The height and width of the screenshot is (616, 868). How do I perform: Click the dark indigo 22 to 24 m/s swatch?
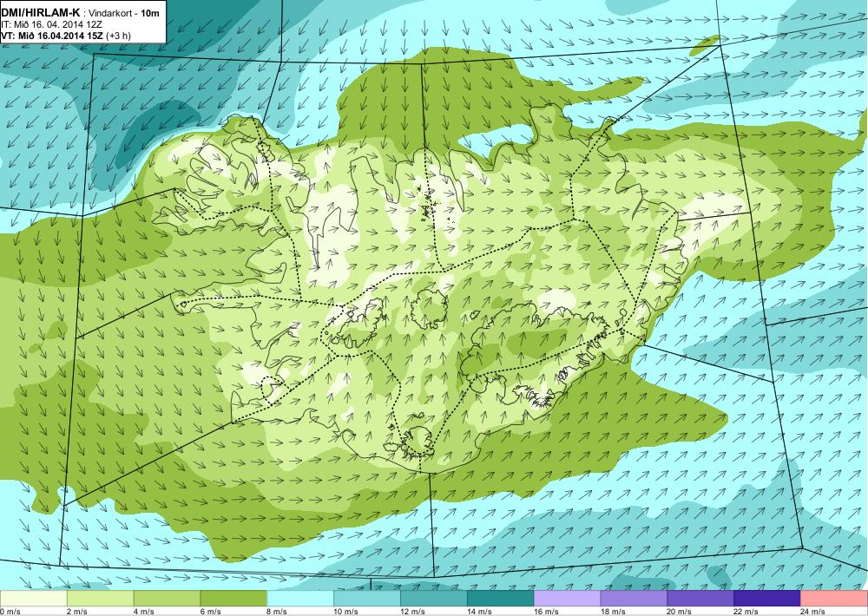(x=767, y=599)
